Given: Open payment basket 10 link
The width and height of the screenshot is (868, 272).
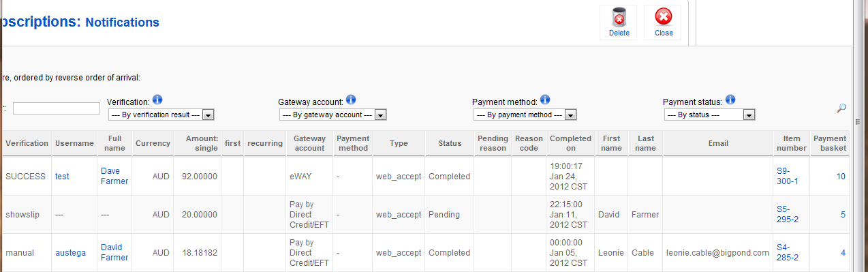Looking at the screenshot, I should (841, 176).
